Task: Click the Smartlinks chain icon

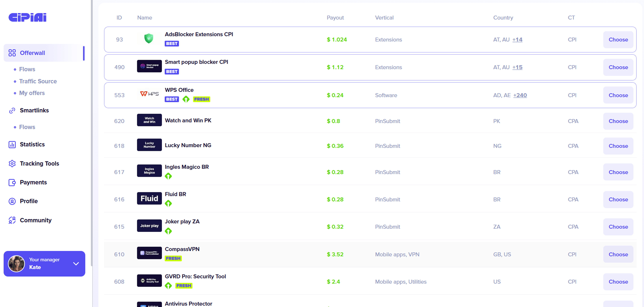Action: [12, 110]
